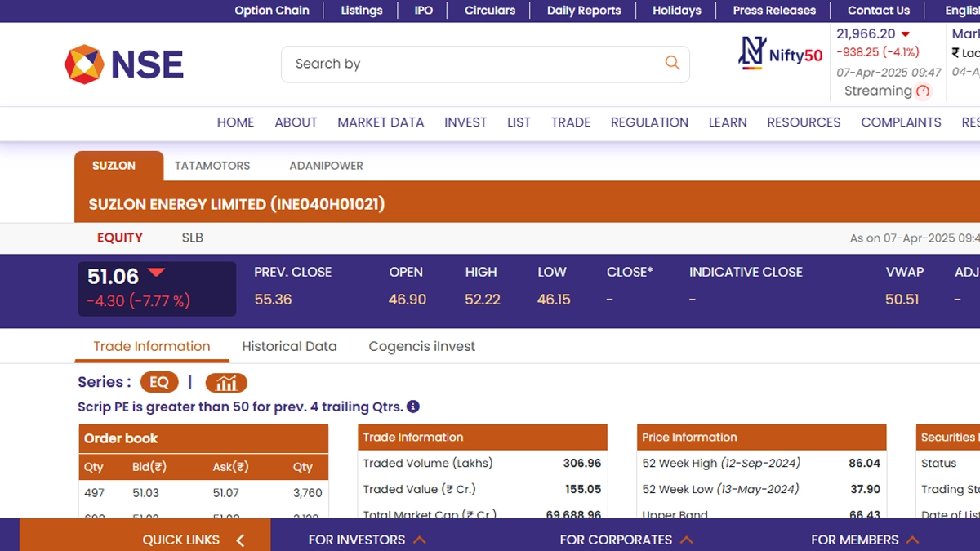Screen dimensions: 980x551
Task: Open the chart icon beside EQ series
Action: coord(226,382)
